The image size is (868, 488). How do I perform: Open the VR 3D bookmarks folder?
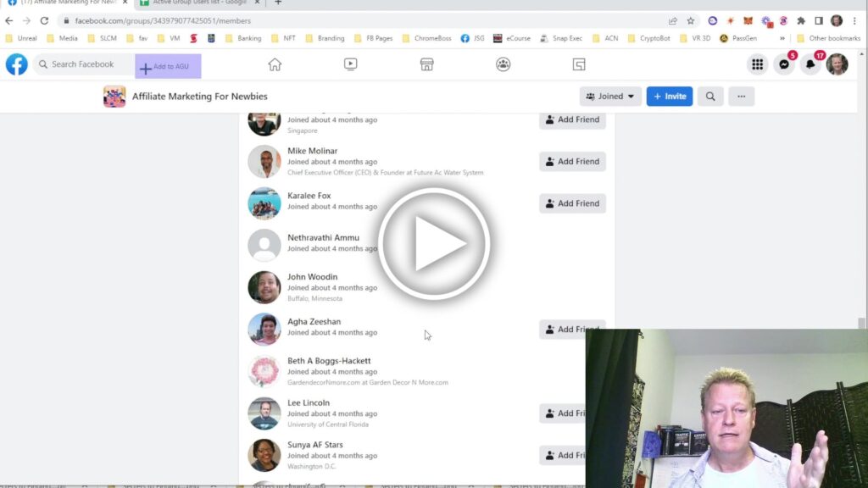(x=695, y=39)
